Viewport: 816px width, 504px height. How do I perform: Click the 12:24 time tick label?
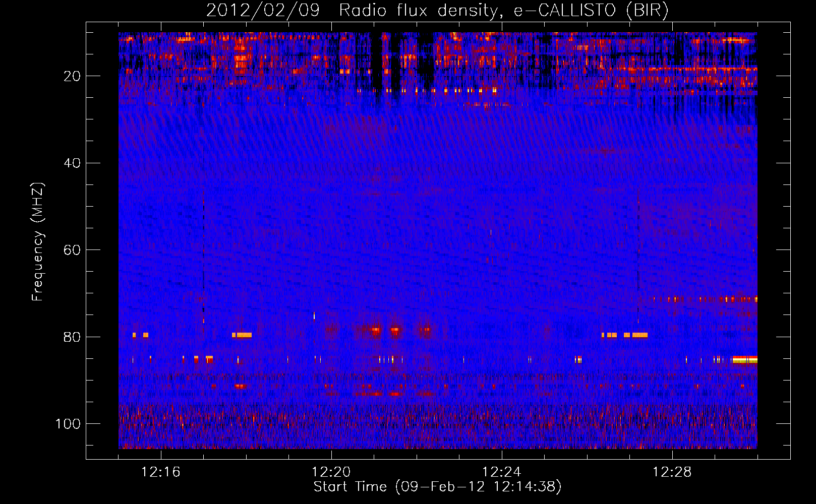click(x=501, y=472)
